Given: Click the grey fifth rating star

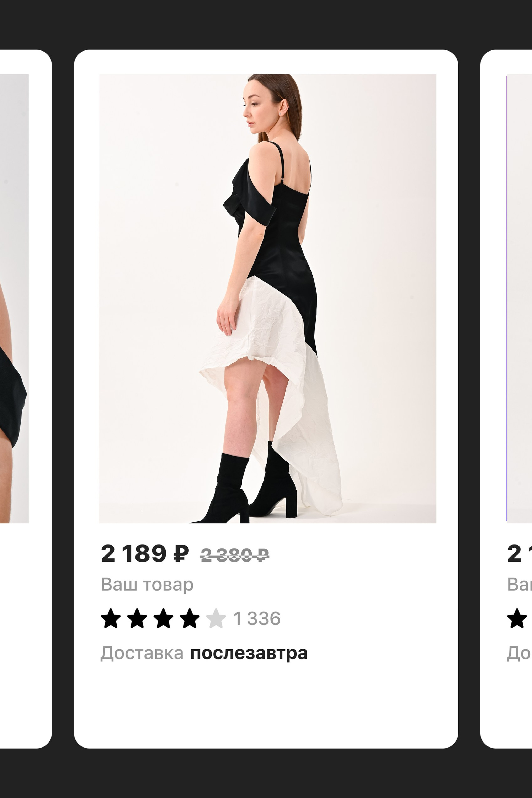Looking at the screenshot, I should [216, 618].
